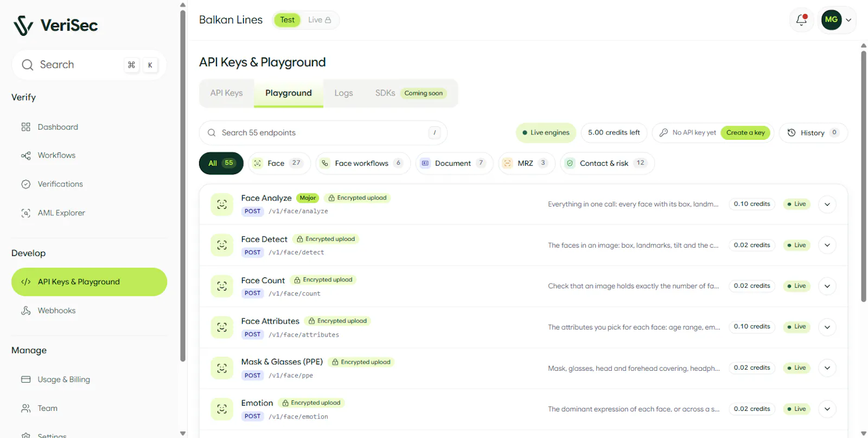Filter endpoints by Document
This screenshot has width=868, height=438.
(455, 163)
